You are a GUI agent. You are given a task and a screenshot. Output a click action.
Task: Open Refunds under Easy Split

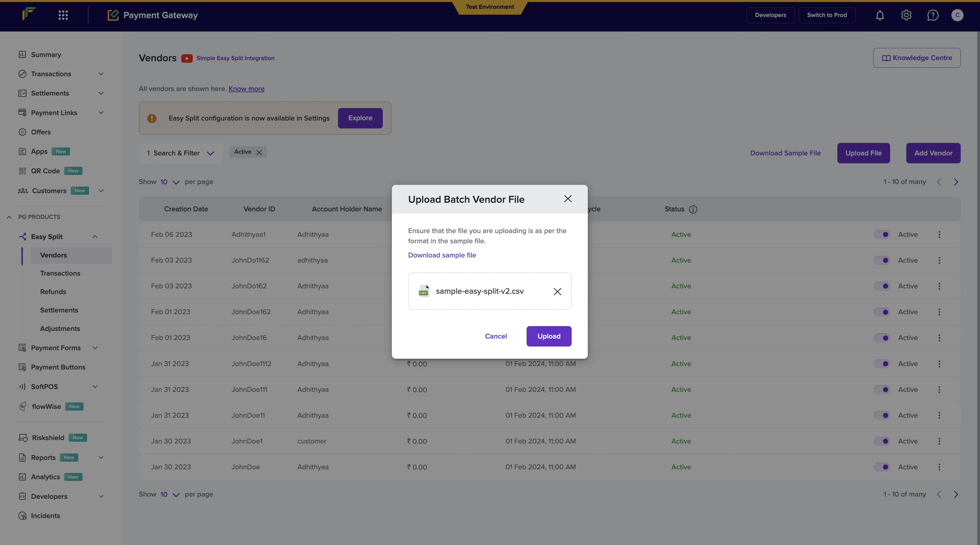click(x=53, y=292)
